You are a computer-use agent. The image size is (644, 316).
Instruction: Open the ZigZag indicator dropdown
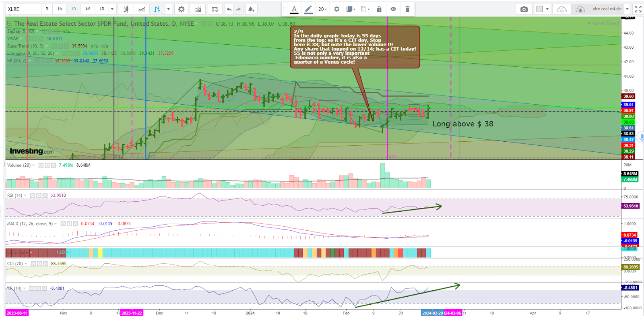(x=38, y=31)
